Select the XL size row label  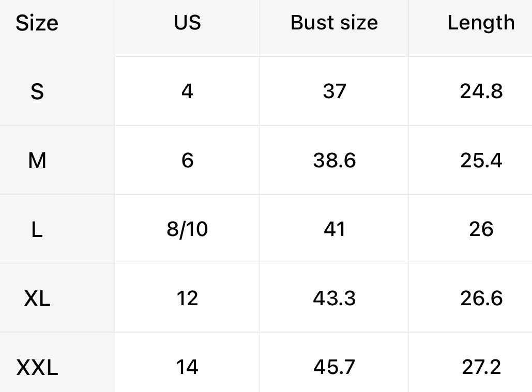(37, 299)
